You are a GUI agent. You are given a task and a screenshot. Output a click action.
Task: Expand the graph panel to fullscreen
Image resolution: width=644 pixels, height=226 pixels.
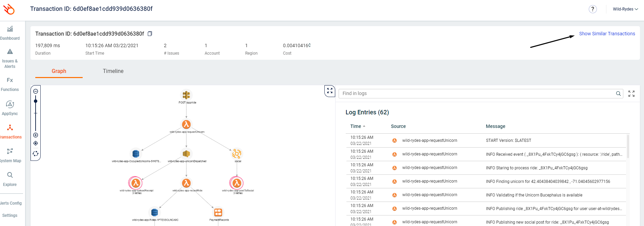pos(330,91)
